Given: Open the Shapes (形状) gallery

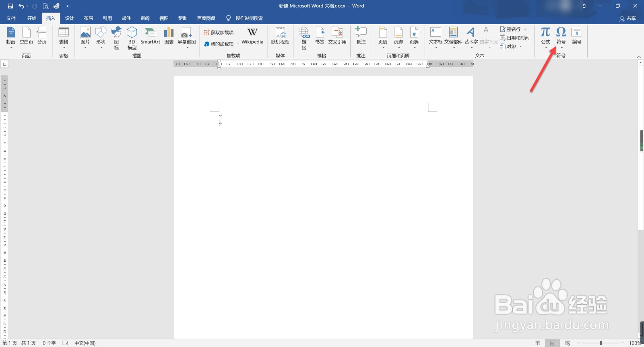Looking at the screenshot, I should click(101, 38).
